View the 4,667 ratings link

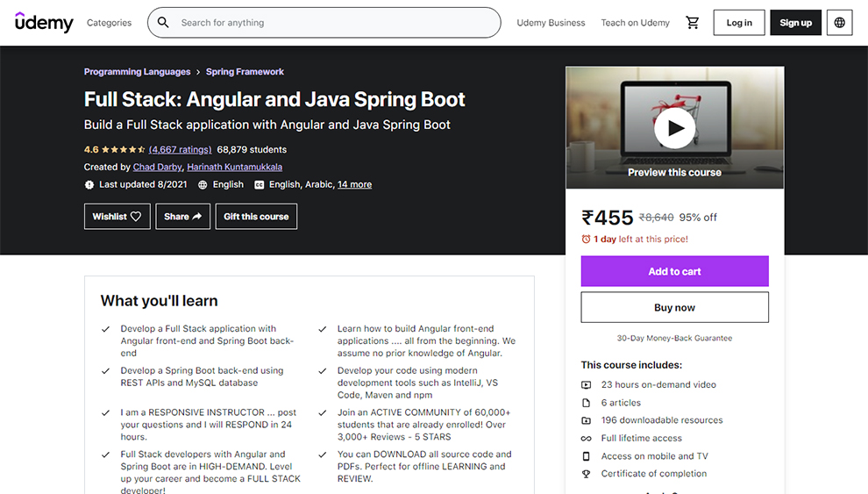(180, 150)
